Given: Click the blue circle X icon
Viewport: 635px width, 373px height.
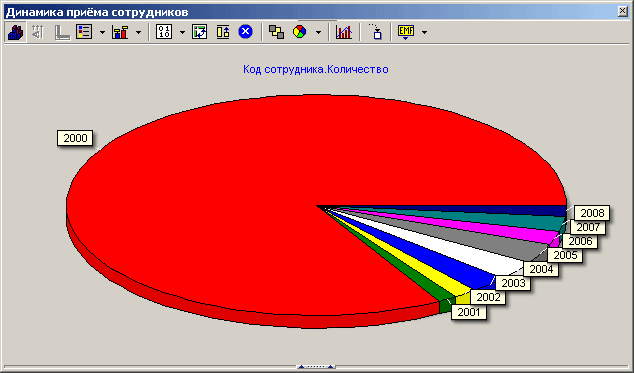Looking at the screenshot, I should 245,32.
